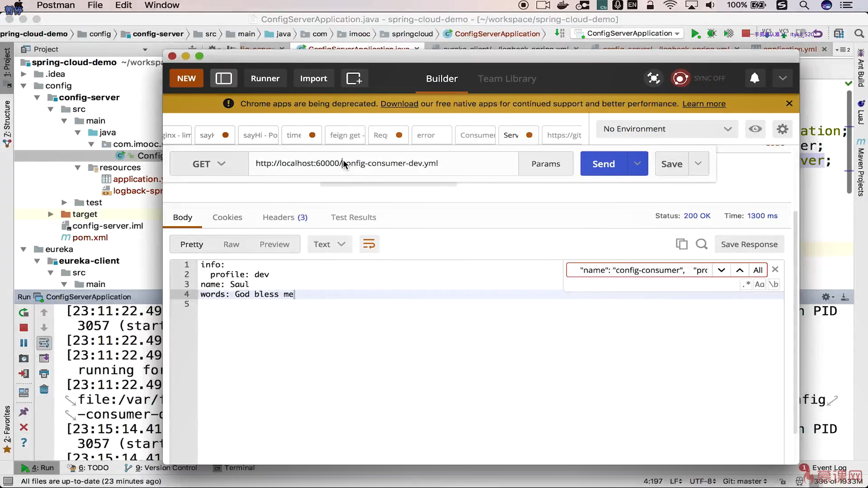
Task: Copy the response body to clipboard
Action: click(x=681, y=244)
